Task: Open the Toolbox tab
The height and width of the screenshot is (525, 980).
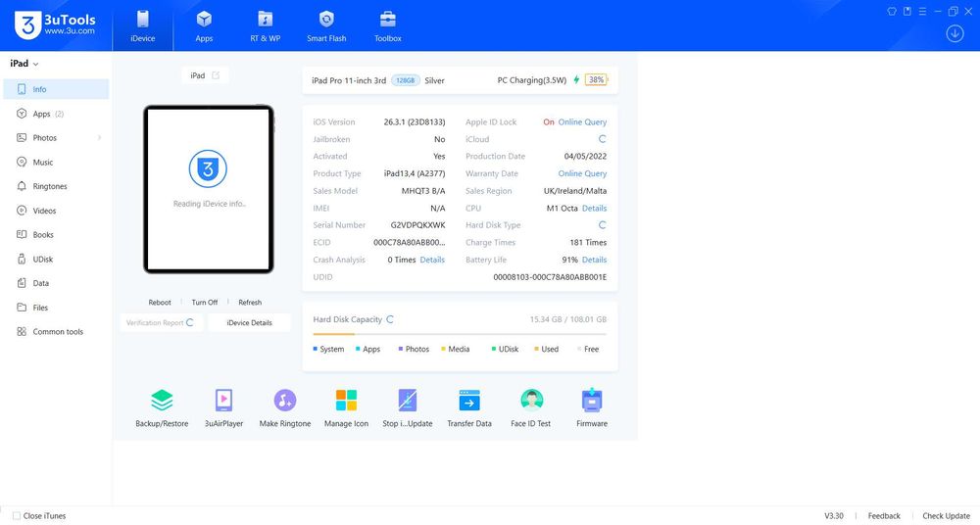Action: coord(387,26)
